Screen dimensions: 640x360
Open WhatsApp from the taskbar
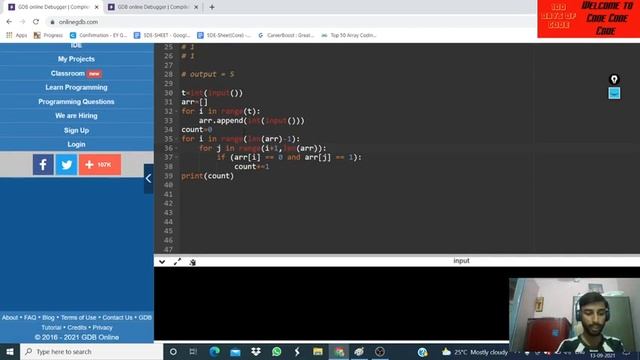point(276,351)
